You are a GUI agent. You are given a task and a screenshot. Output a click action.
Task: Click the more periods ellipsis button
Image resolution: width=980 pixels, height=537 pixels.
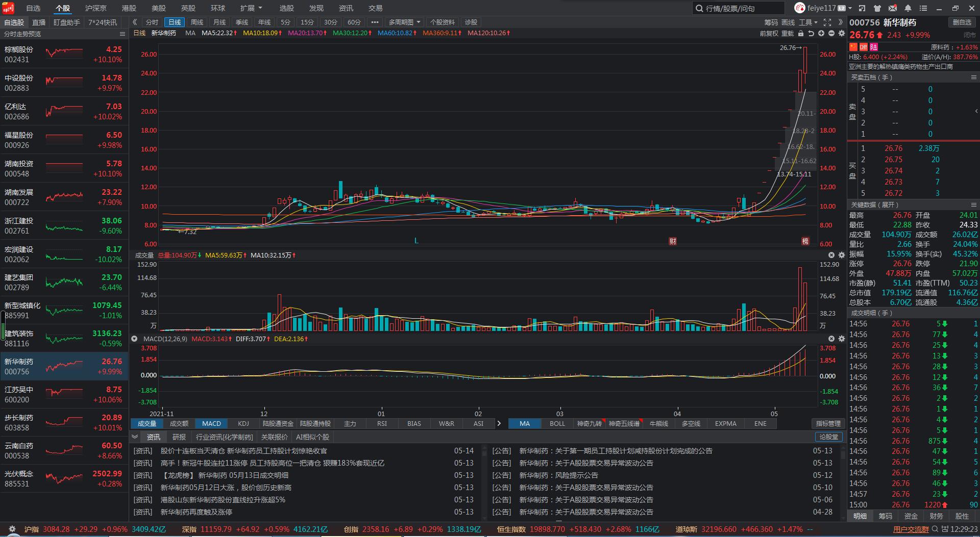click(x=375, y=22)
